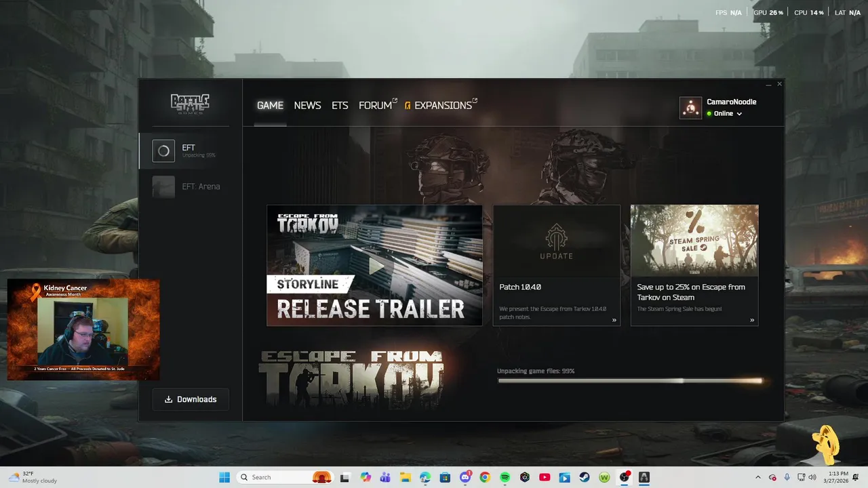Open Task View from taskbar
The image size is (868, 488).
pyautogui.click(x=344, y=477)
